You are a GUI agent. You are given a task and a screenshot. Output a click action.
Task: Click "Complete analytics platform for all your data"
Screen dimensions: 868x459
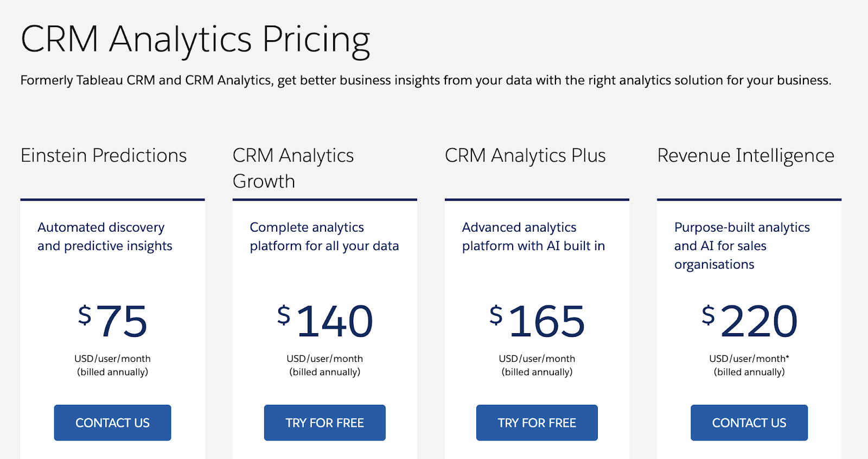click(x=324, y=237)
